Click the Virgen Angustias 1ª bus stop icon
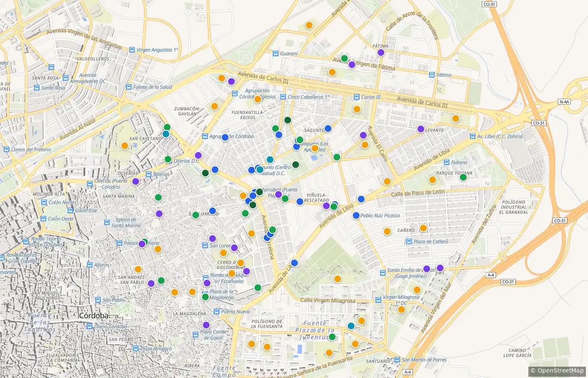 tap(132, 50)
